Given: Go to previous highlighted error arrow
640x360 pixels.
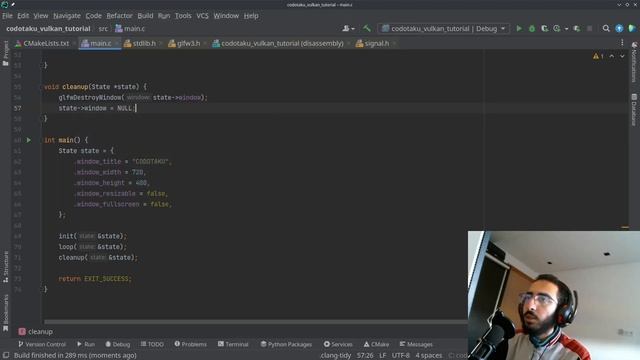Looking at the screenshot, I should [612, 56].
